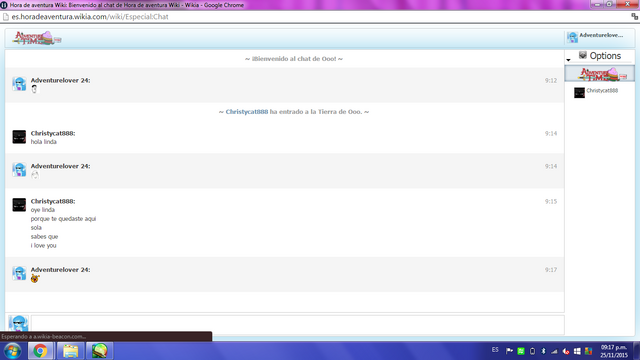Viewport: 640px width, 360px height.
Task: Click Christycat888's avatar on the 9:15 message
Action: 19,204
